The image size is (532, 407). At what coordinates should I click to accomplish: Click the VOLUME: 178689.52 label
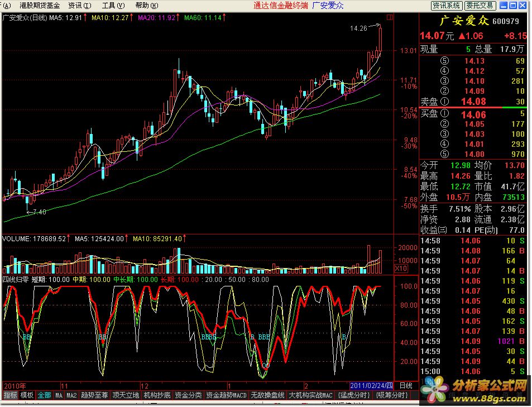pyautogui.click(x=34, y=238)
